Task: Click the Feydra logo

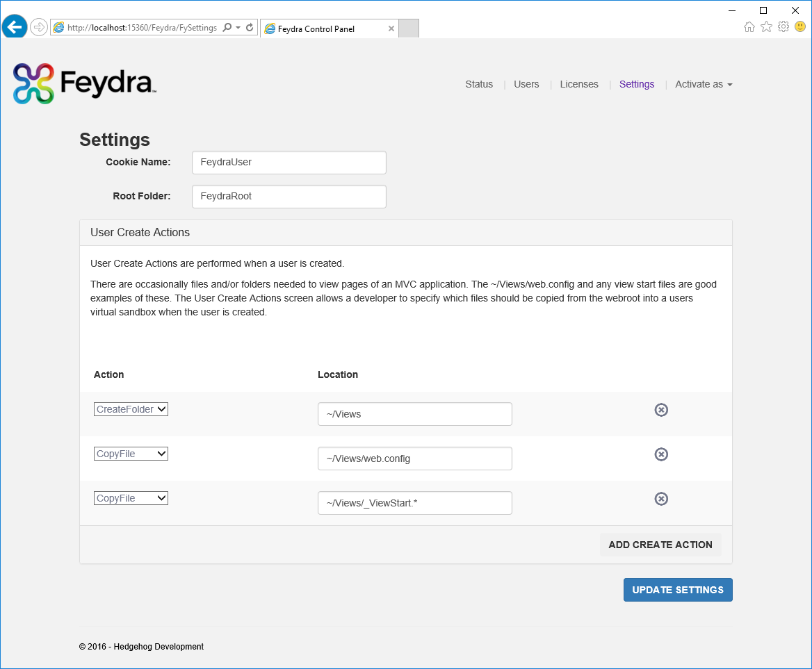Action: click(85, 83)
